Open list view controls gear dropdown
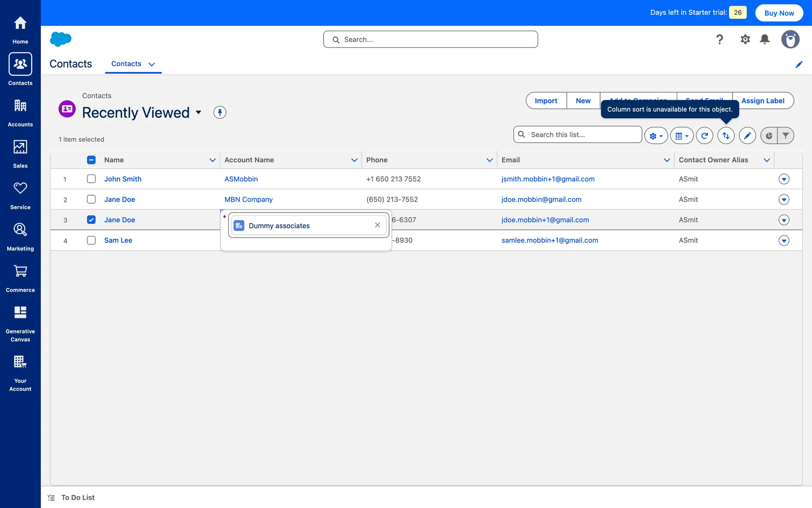This screenshot has height=508, width=812. [x=656, y=135]
